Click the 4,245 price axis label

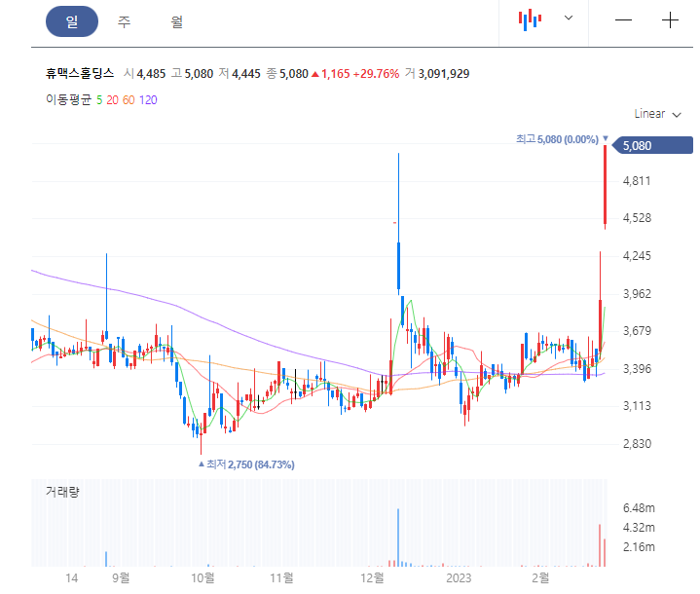click(637, 256)
